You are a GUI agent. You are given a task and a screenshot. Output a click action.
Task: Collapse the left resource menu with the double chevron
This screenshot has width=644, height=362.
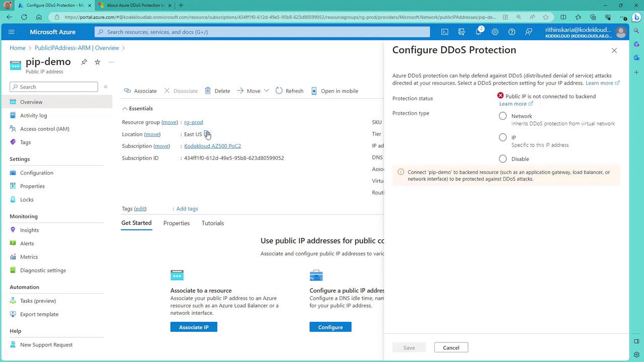pyautogui.click(x=106, y=87)
